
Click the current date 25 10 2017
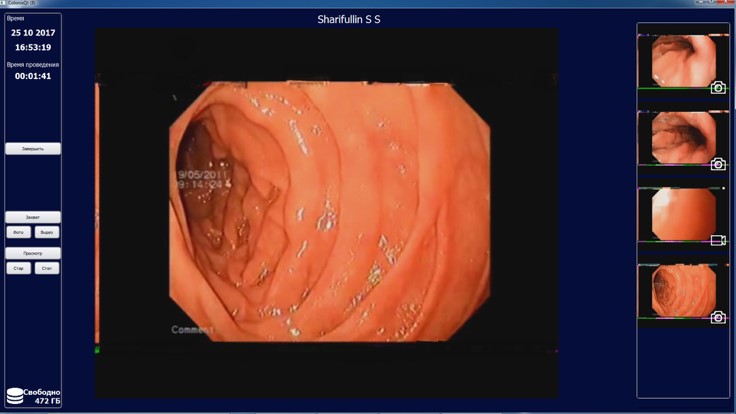click(x=33, y=32)
